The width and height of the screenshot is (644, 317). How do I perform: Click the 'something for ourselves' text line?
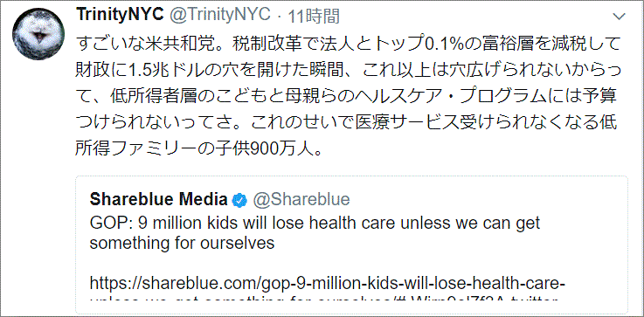click(x=182, y=243)
